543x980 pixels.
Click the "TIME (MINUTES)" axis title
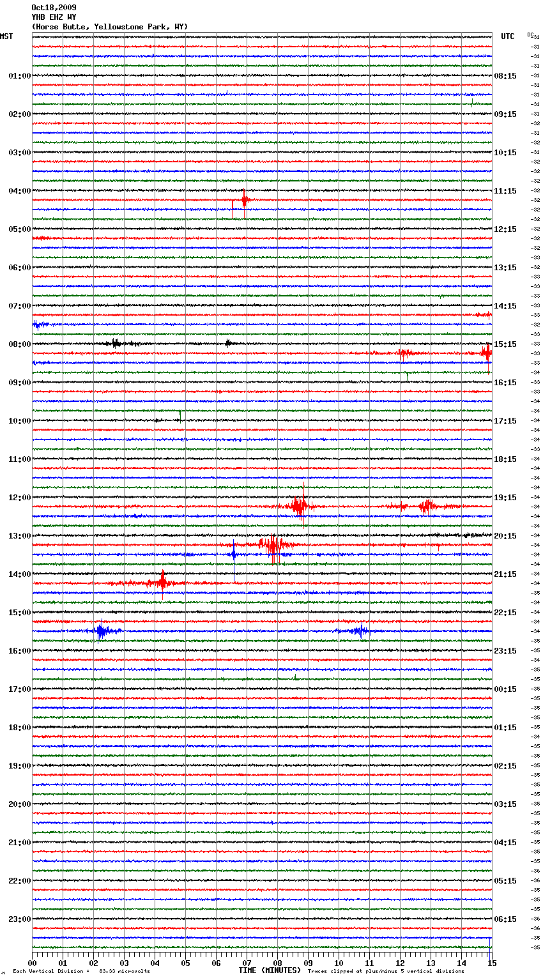coord(270,970)
